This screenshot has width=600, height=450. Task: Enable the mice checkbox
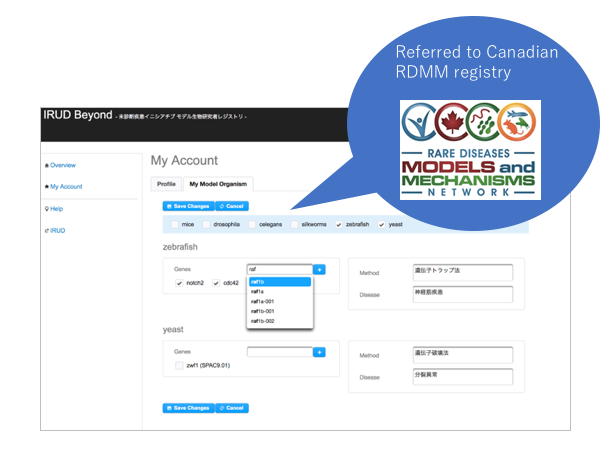[x=175, y=225]
